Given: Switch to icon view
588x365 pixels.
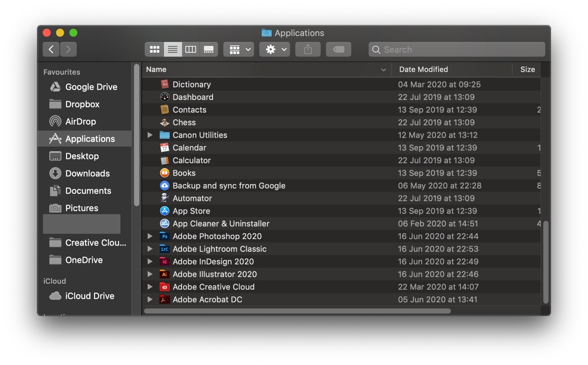Looking at the screenshot, I should click(154, 49).
